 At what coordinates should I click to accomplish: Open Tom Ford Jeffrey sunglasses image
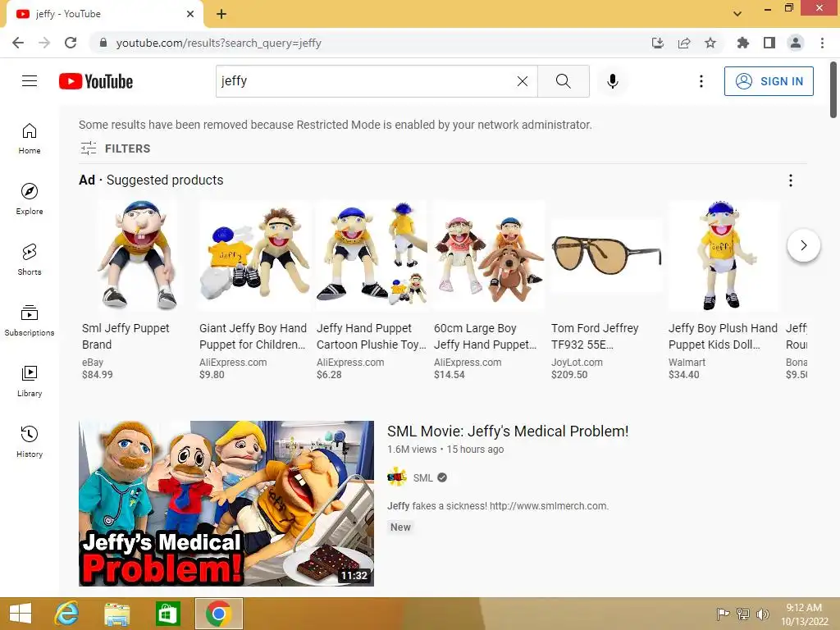point(607,256)
